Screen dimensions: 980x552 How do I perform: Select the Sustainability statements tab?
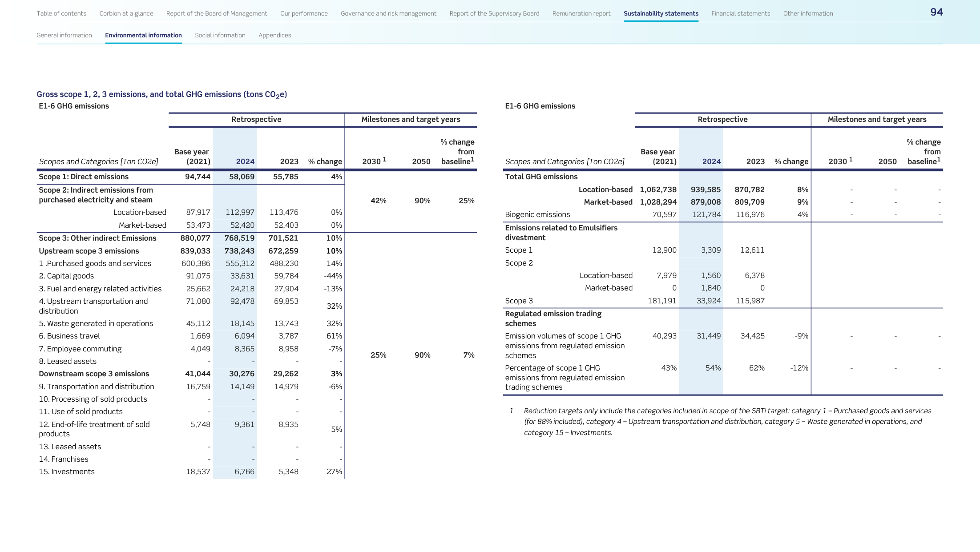pyautogui.click(x=661, y=13)
